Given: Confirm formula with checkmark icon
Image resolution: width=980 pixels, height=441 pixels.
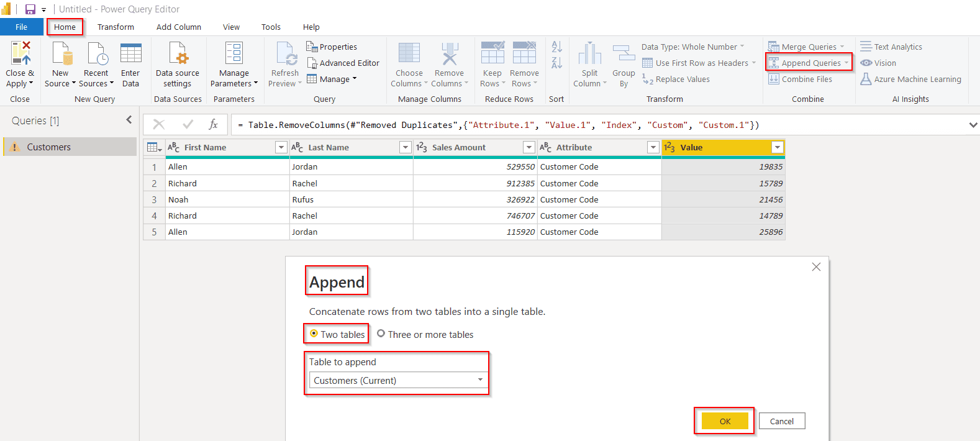Looking at the screenshot, I should click(188, 124).
